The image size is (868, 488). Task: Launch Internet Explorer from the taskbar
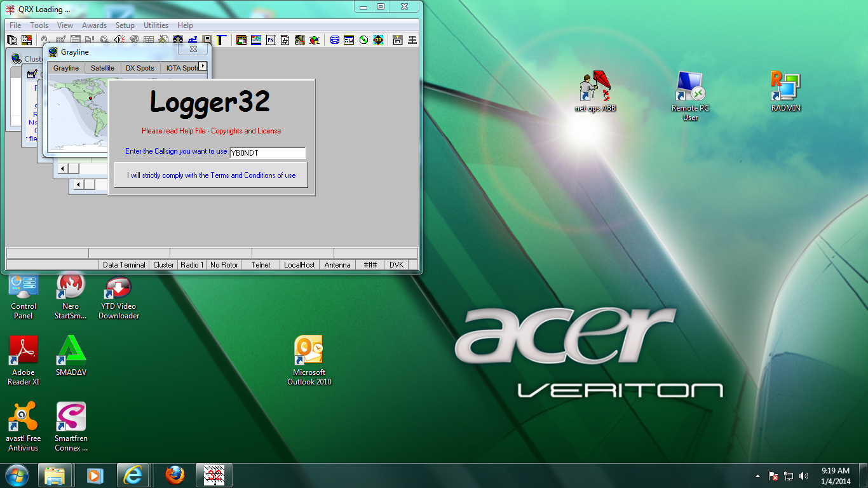click(x=133, y=475)
